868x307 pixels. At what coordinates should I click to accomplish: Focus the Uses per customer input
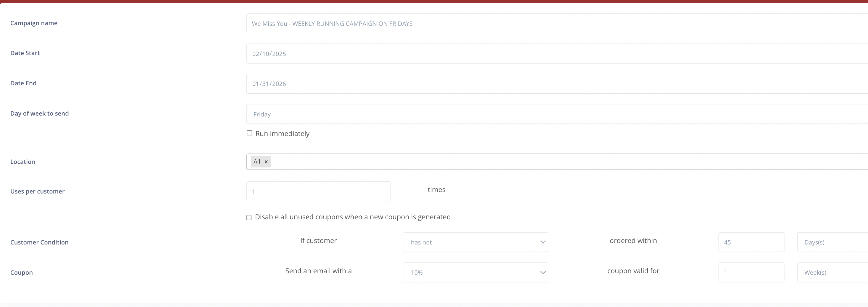[318, 191]
